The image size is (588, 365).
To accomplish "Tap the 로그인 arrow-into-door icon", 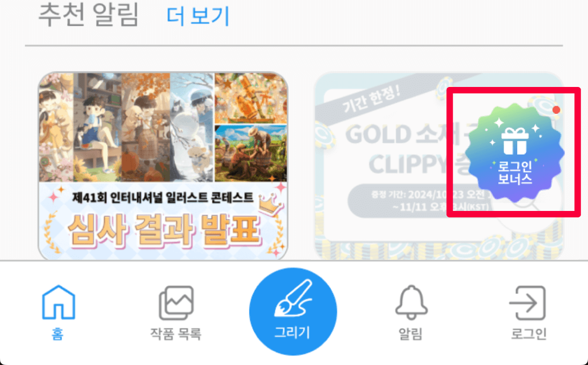I will [x=527, y=303].
